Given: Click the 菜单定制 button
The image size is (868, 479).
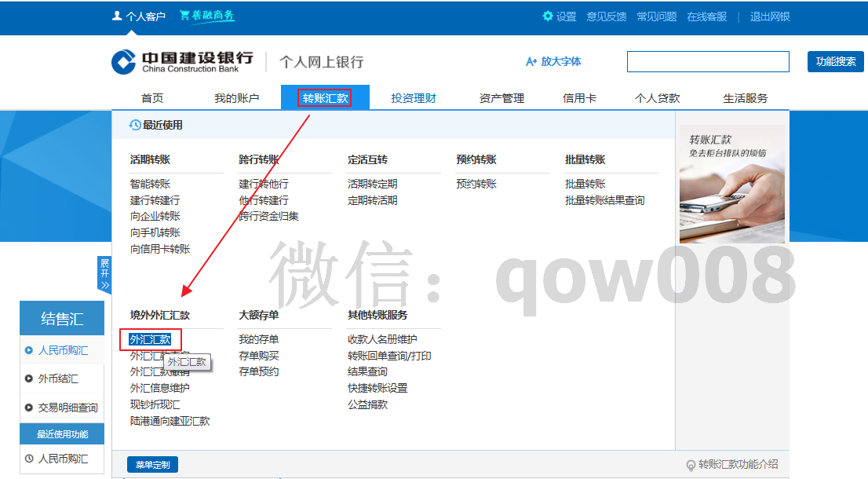Looking at the screenshot, I should point(153,465).
